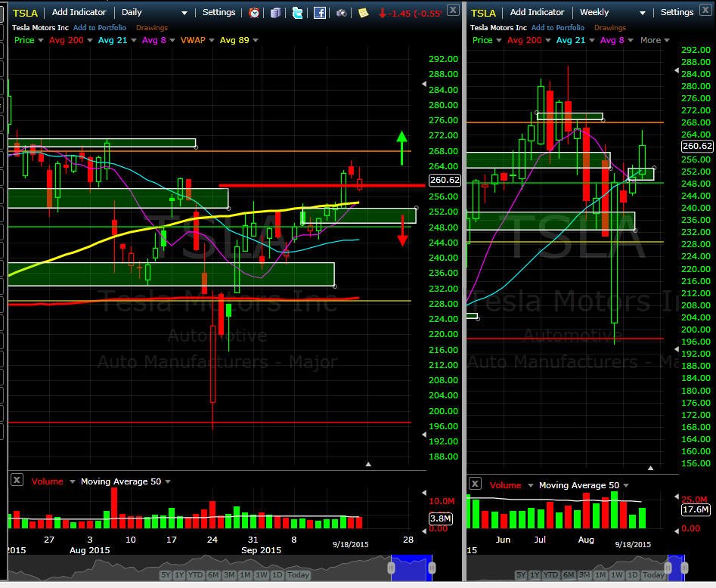Click the scale arrow beside 25.0M on Weekly volume
716x588 pixels.
pyautogui.click(x=676, y=497)
